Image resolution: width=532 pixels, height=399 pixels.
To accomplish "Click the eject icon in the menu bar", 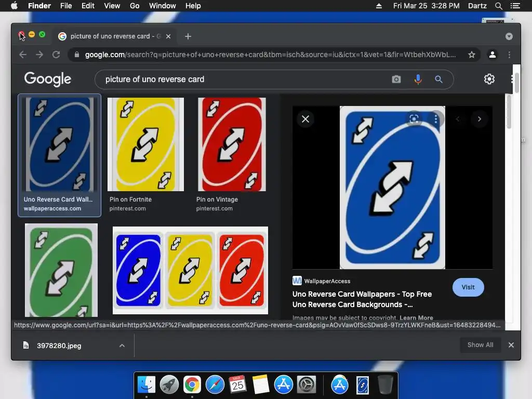I will (x=379, y=6).
